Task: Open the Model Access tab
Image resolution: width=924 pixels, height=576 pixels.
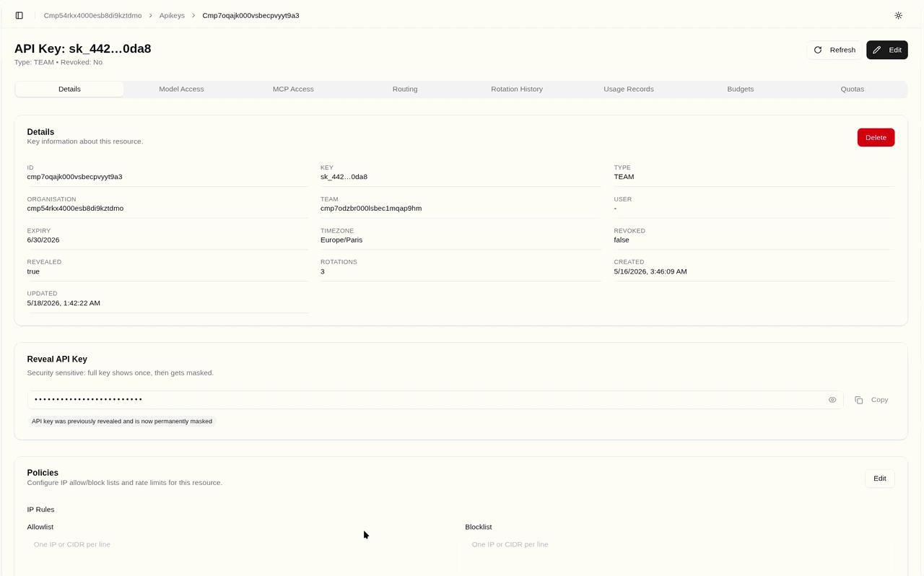Action: pyautogui.click(x=181, y=89)
